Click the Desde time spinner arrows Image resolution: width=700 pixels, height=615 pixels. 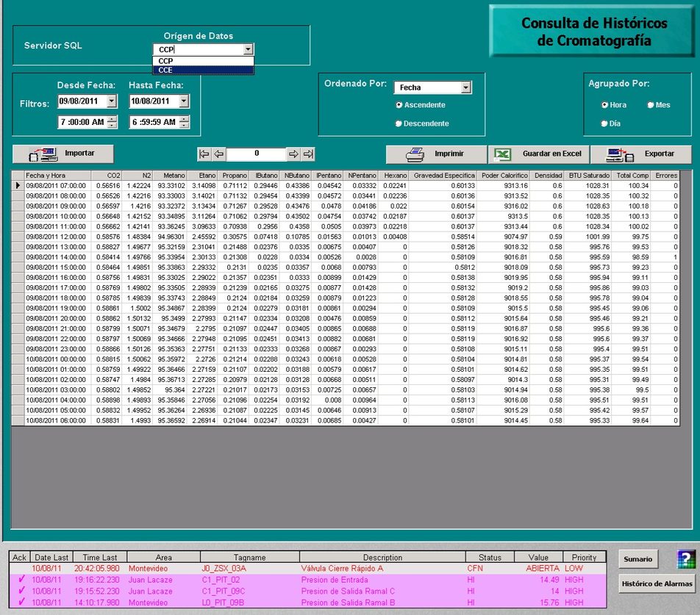coord(112,122)
